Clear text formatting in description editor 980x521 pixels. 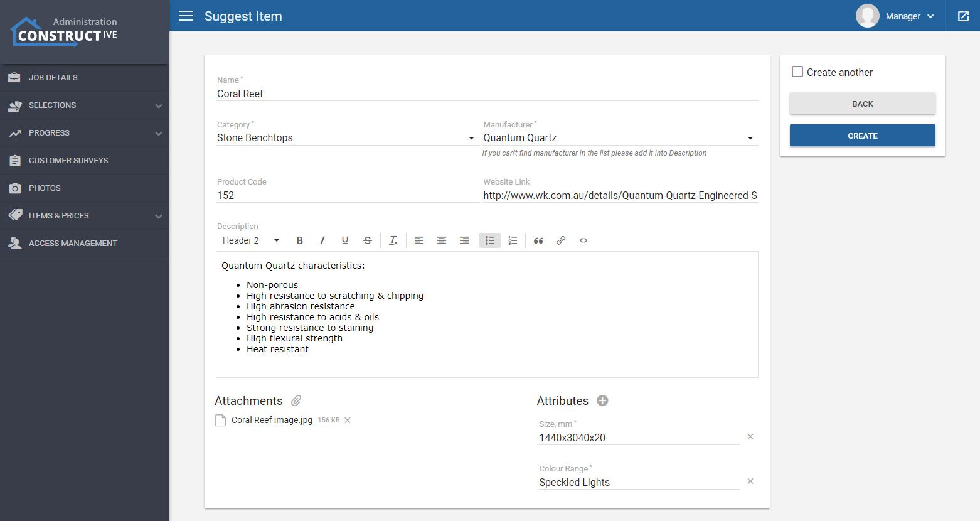pyautogui.click(x=393, y=240)
